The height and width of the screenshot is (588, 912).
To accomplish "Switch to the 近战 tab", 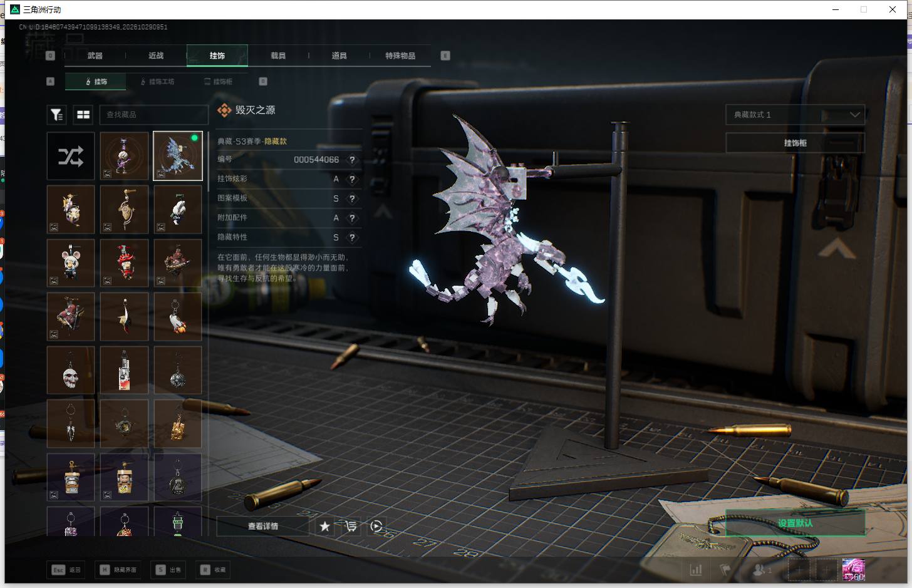I will point(156,56).
